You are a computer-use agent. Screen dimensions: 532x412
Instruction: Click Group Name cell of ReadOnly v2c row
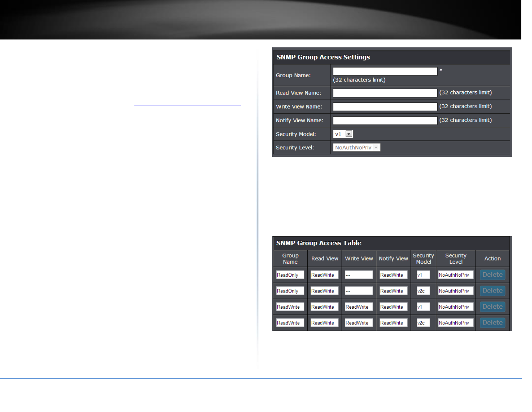click(x=290, y=291)
